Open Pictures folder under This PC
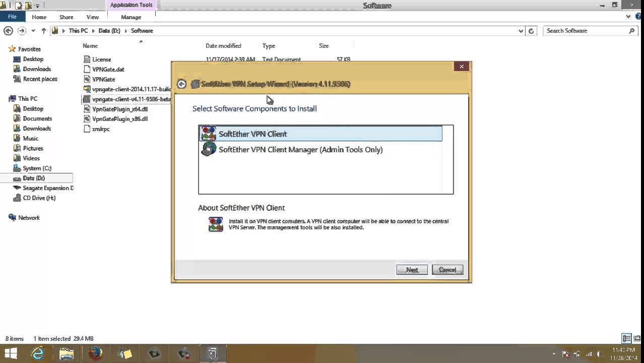The width and height of the screenshot is (644, 363). [x=33, y=148]
